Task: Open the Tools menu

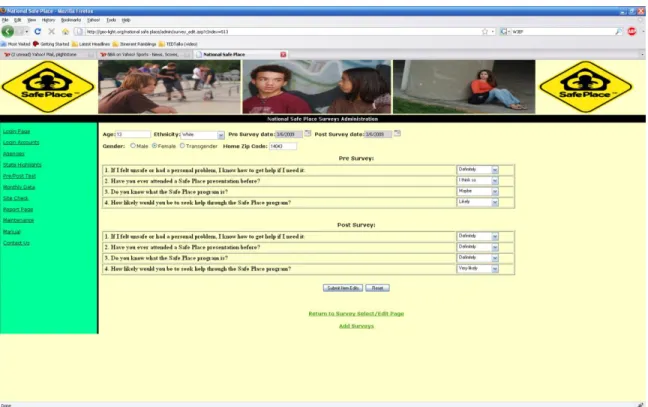Action: [111, 20]
